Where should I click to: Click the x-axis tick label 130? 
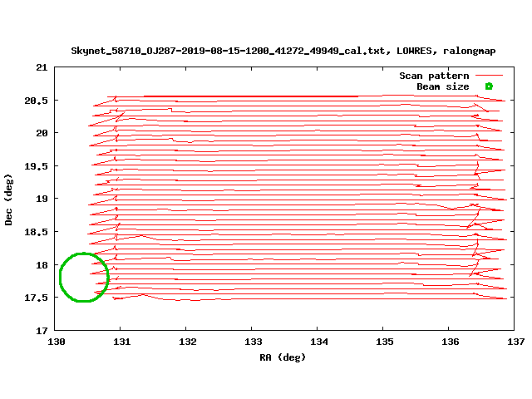57,342
